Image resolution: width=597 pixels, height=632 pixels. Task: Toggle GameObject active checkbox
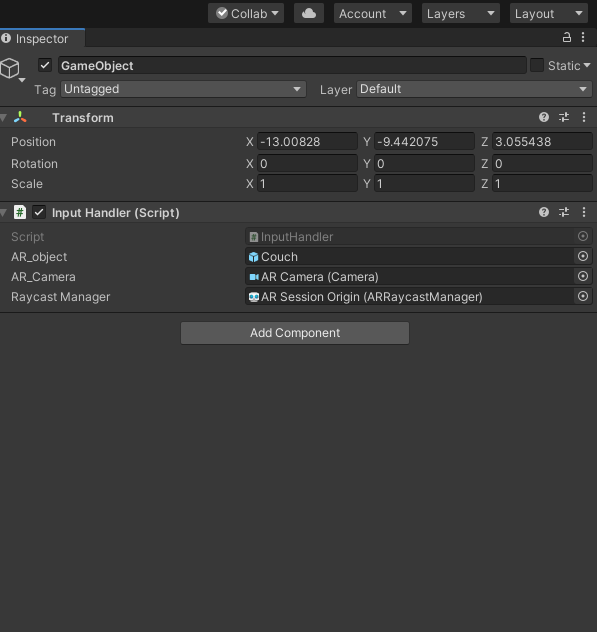pyautogui.click(x=45, y=65)
